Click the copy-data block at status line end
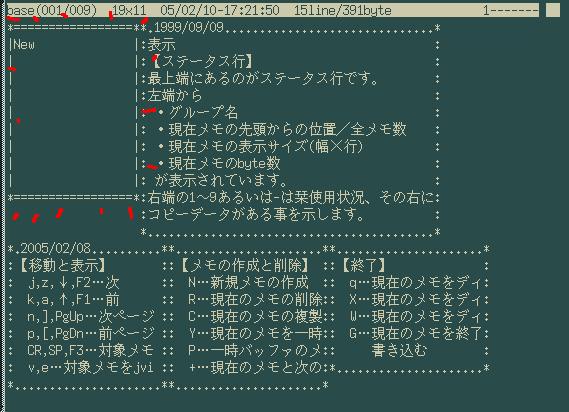This screenshot has width=569, height=412. (553, 10)
